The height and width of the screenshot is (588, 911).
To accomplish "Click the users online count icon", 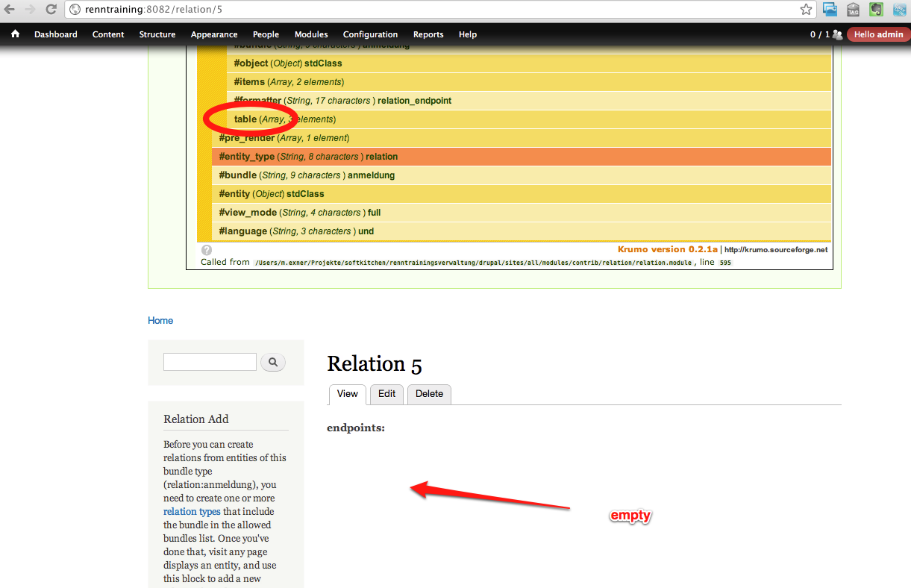I will (837, 34).
